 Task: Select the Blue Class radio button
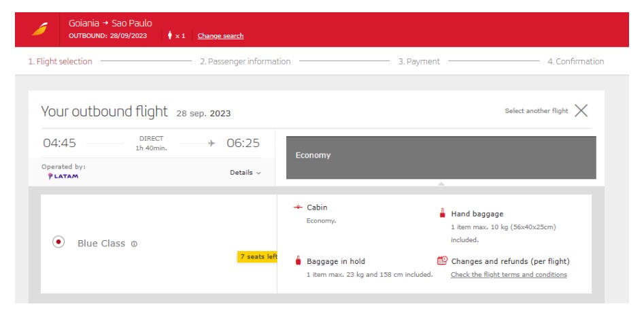coord(58,242)
